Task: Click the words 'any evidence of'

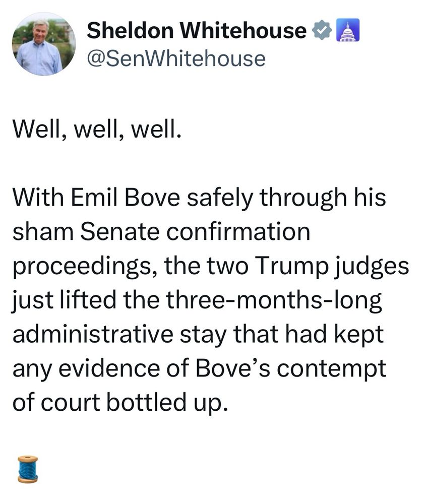Action: click(x=100, y=368)
